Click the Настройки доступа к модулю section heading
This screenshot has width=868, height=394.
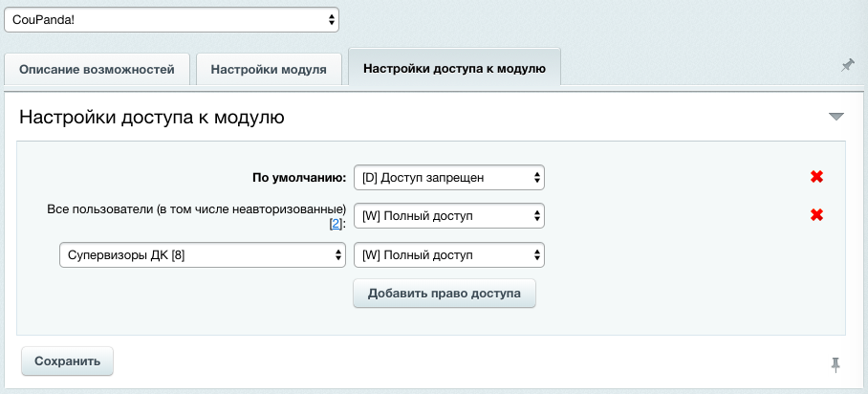click(x=151, y=118)
